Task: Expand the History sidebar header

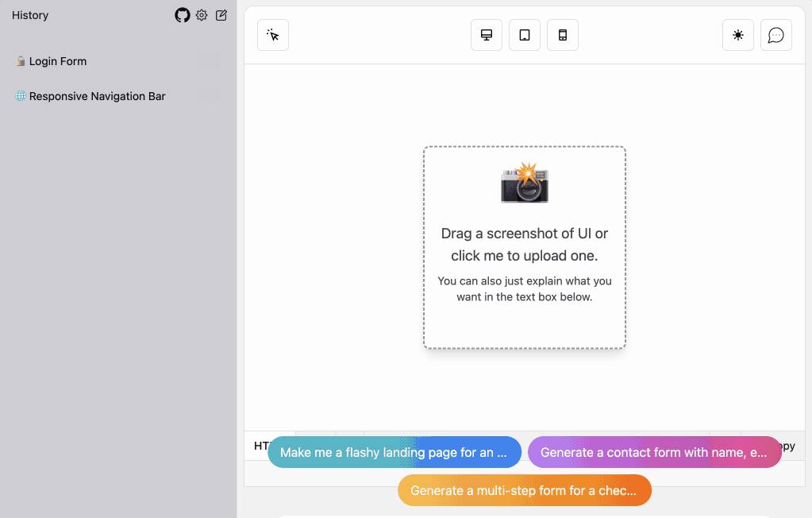Action: pyautogui.click(x=29, y=14)
